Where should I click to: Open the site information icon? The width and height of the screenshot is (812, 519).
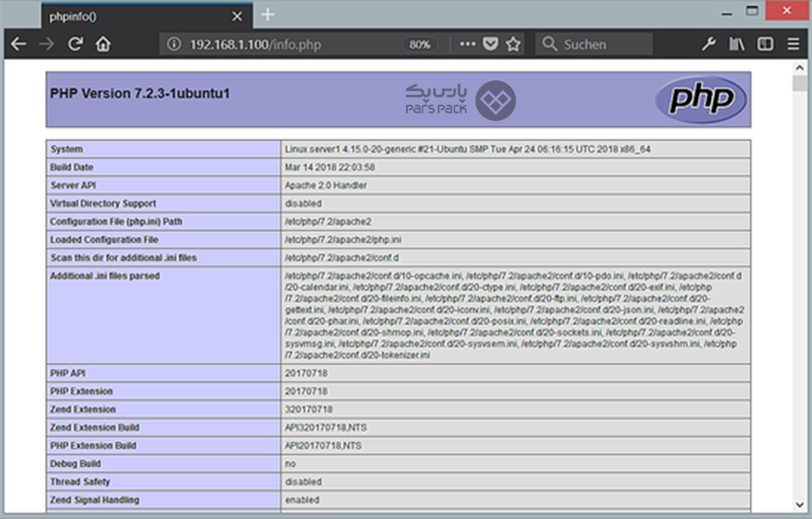(x=174, y=44)
